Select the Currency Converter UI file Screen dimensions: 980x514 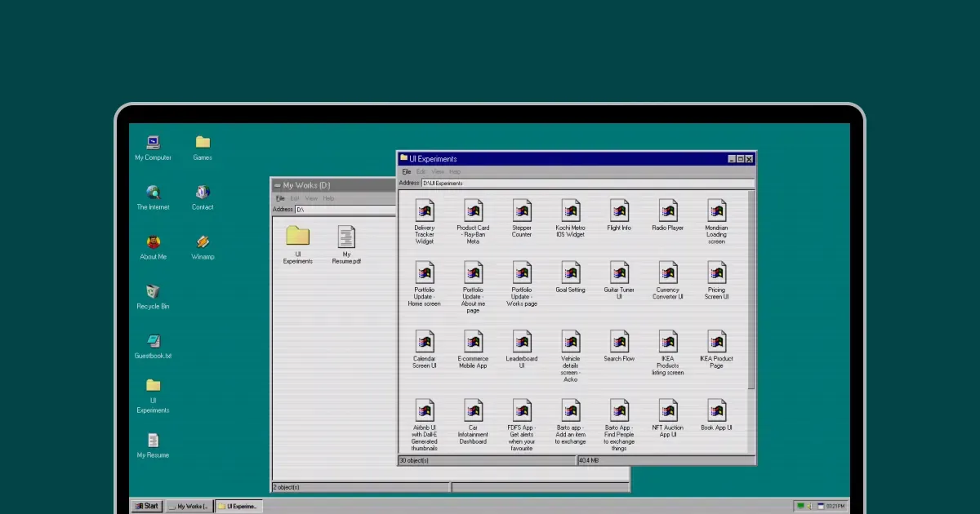pos(668,281)
